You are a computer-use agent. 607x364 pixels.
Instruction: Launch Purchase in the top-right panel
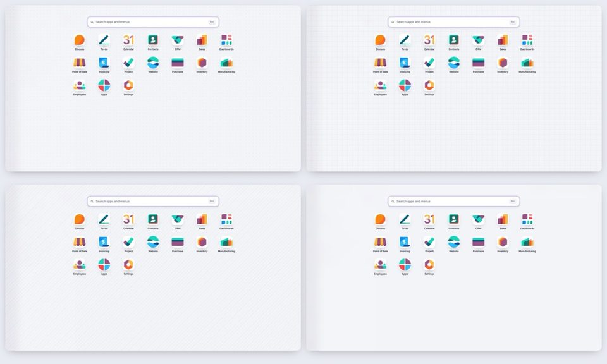[479, 63]
